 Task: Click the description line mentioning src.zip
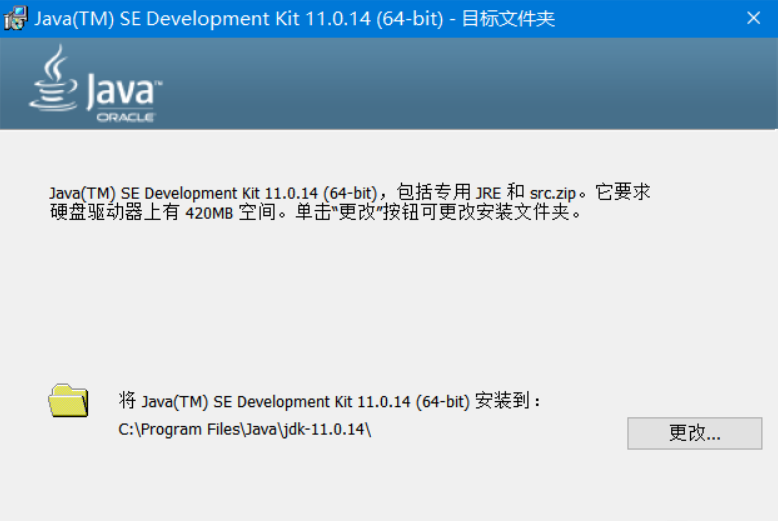point(350,192)
